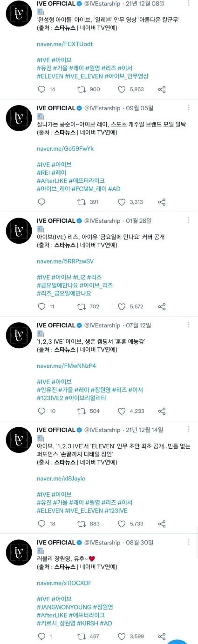Screen dimensions: 198x644
Task: Open the IVE avatar on the 08월 30일 tweet
Action: (x=19, y=552)
